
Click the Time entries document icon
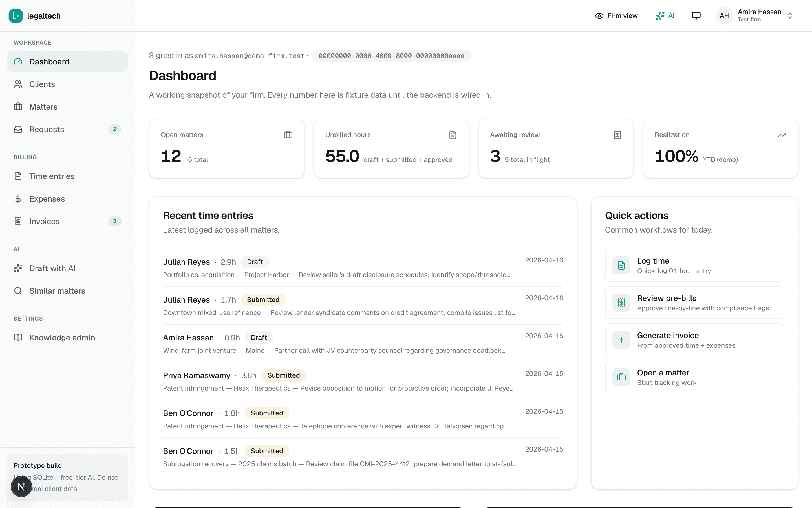pos(18,176)
